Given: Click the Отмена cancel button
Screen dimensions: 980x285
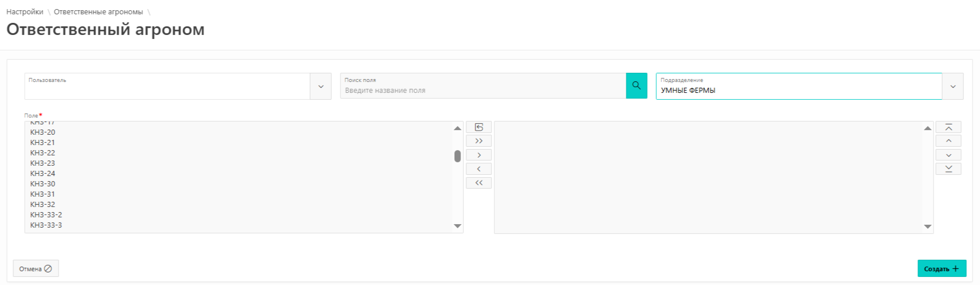Looking at the screenshot, I should 36,268.
